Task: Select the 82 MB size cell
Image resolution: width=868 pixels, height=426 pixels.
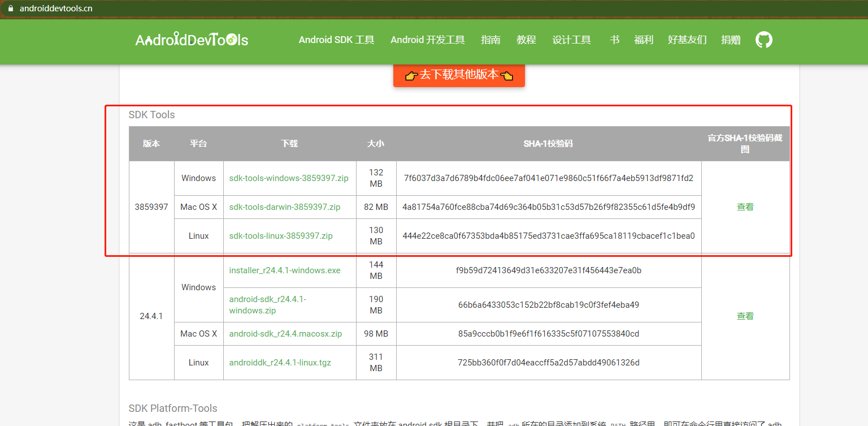Action: coord(376,207)
